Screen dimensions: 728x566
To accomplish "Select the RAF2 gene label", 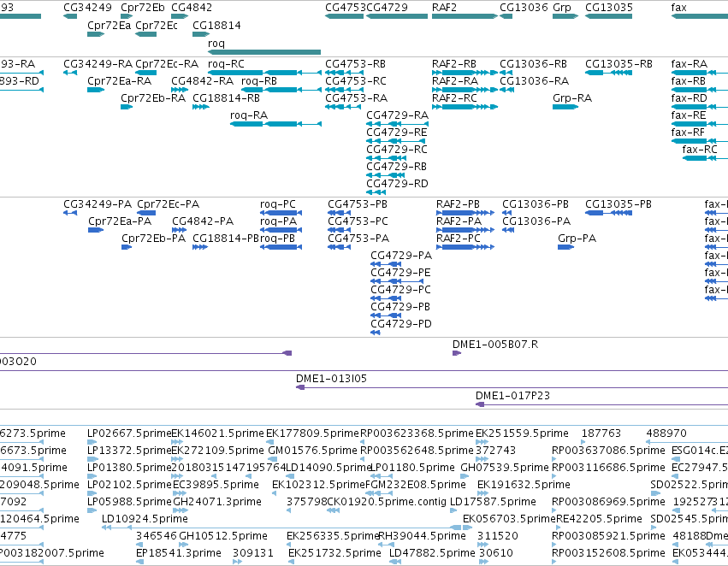I will click(x=444, y=8).
